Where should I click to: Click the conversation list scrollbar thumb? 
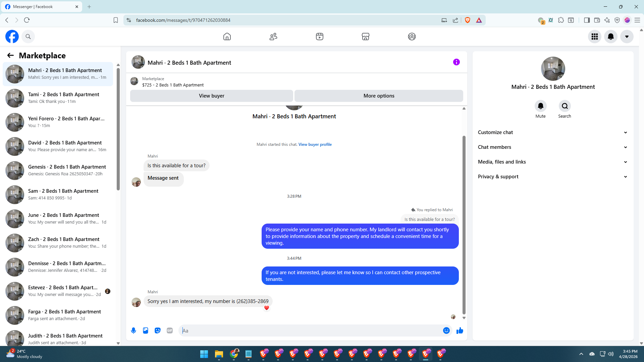(x=118, y=129)
